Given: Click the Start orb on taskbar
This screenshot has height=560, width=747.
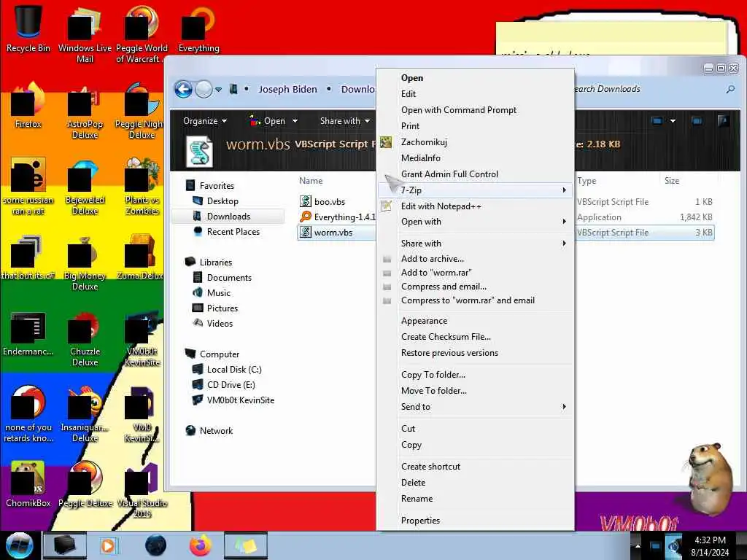Looking at the screenshot, I should 20,545.
